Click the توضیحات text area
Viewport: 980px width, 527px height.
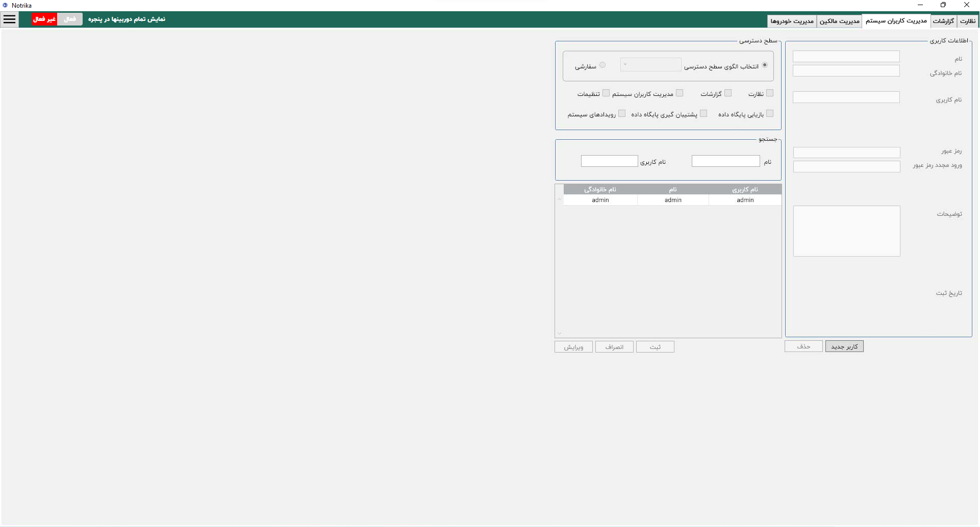click(x=847, y=231)
